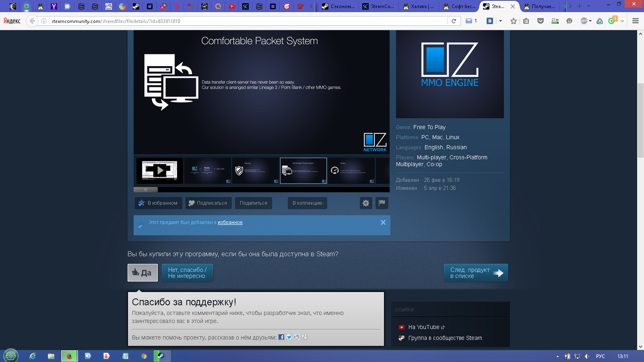Share the project on Facebook

coord(281,337)
